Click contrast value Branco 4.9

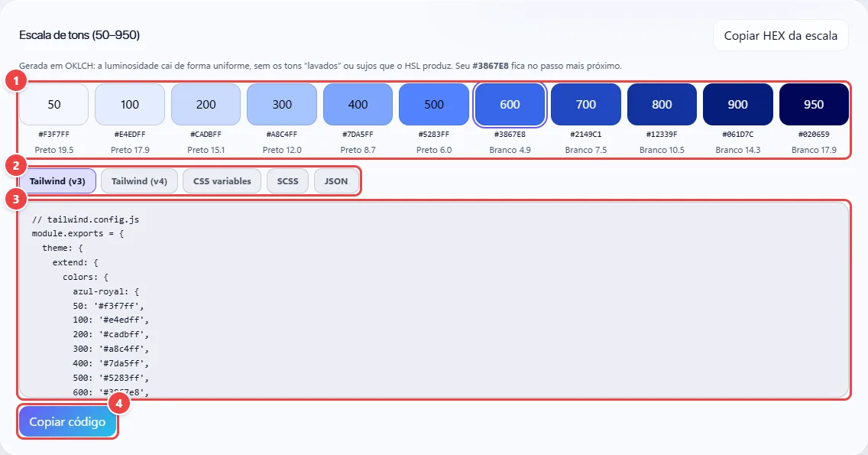(510, 150)
